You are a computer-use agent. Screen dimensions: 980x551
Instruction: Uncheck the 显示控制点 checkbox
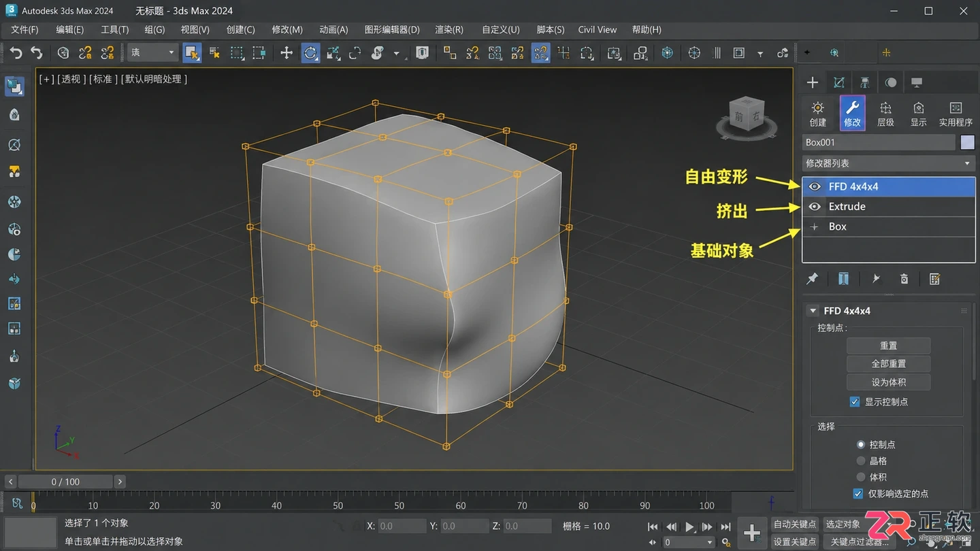[855, 402]
